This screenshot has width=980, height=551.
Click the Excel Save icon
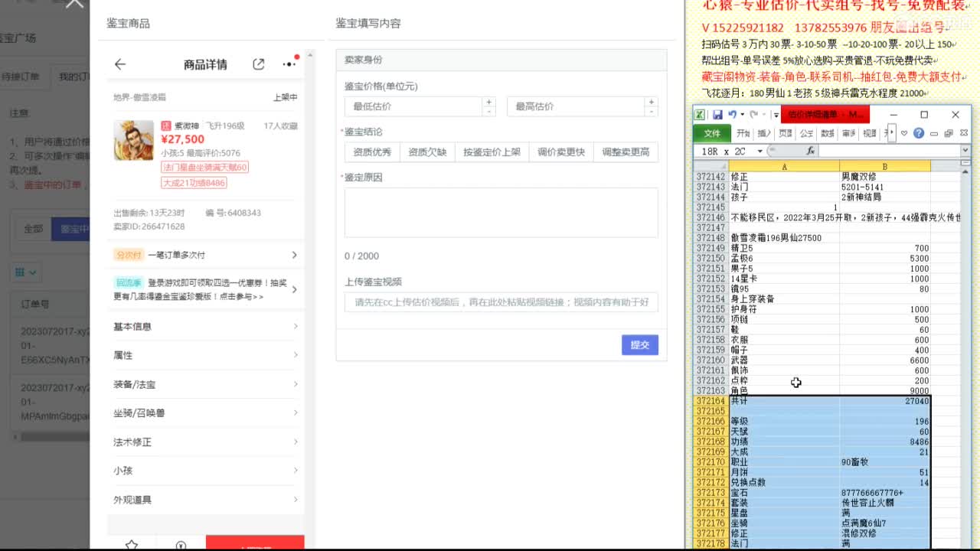point(717,114)
